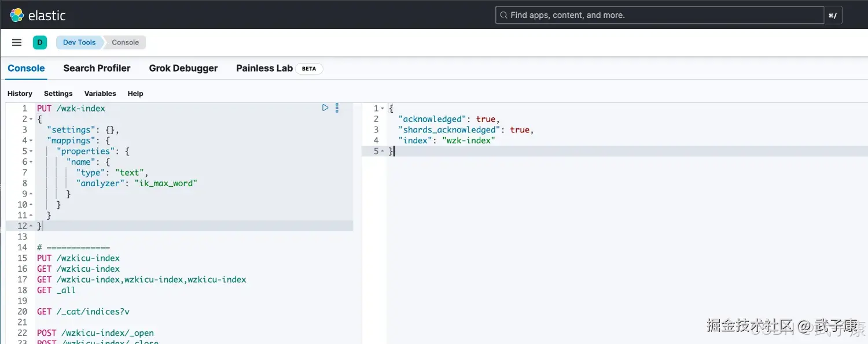868x344 pixels.
Task: Click the Dev Tools breadcrumb
Action: point(79,42)
